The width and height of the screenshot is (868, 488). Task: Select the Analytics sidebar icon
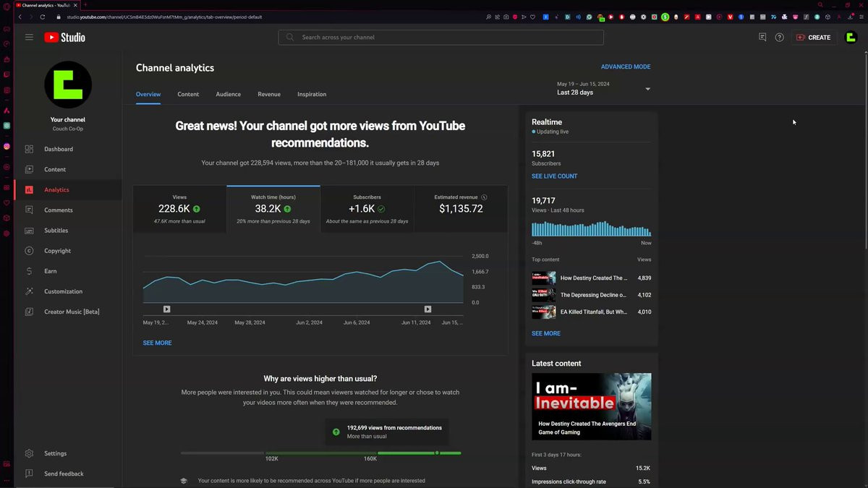(x=29, y=189)
